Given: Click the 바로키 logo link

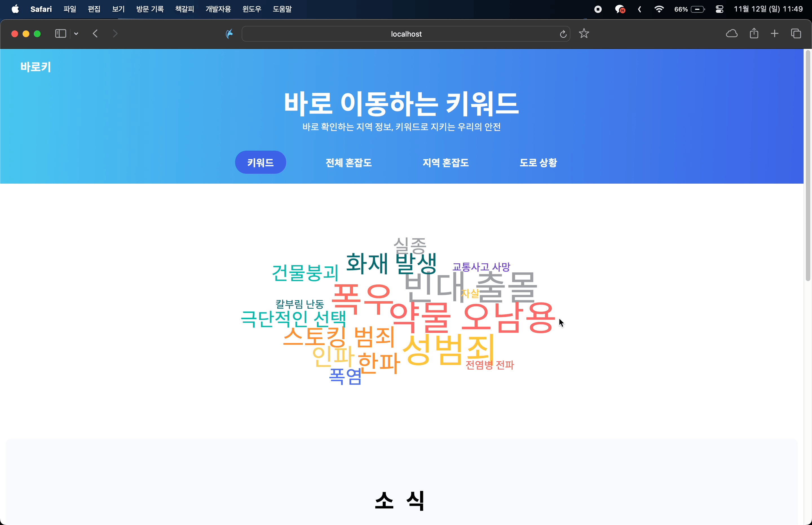Looking at the screenshot, I should (36, 67).
